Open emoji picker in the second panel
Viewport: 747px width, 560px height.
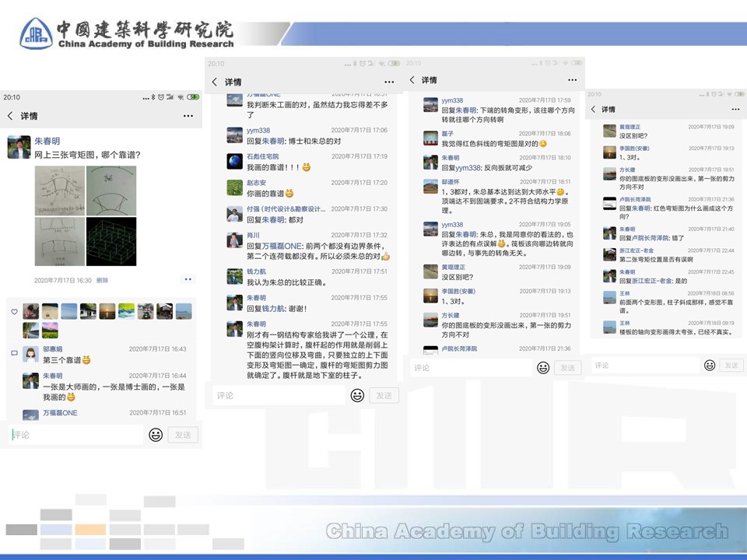357,395
